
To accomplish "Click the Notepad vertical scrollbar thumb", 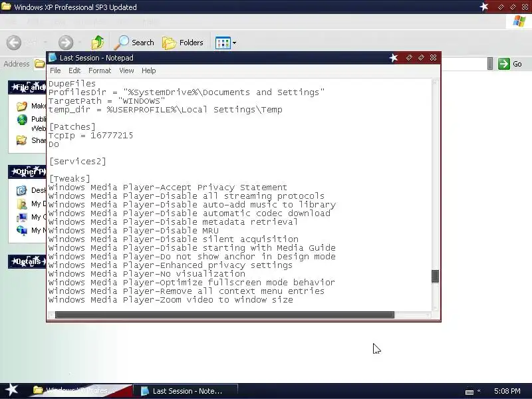I will [435, 276].
